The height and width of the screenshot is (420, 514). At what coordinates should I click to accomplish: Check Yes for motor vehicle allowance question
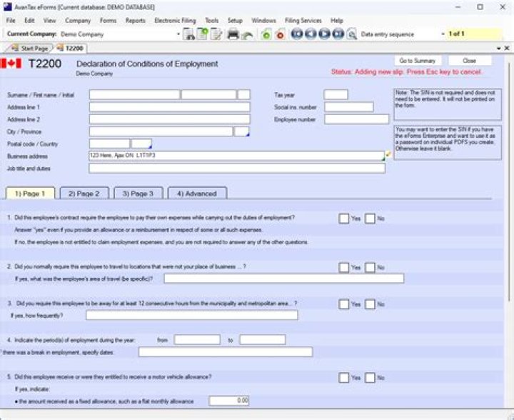(344, 377)
